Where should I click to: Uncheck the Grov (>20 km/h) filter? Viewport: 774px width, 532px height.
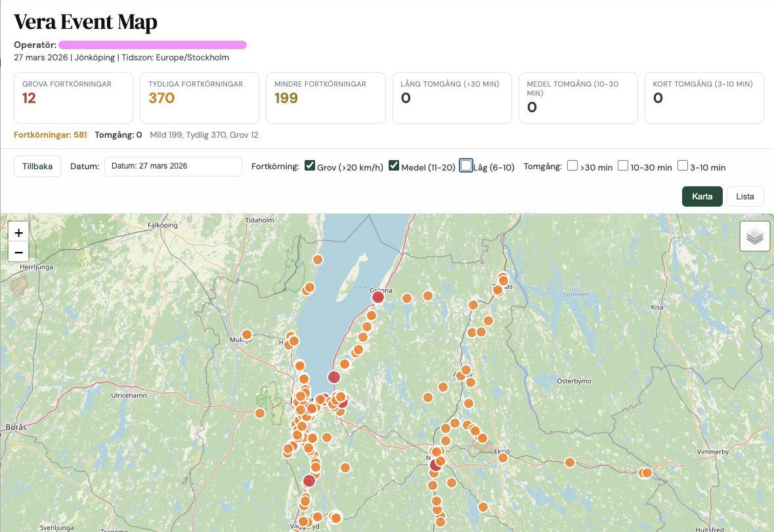(x=309, y=165)
